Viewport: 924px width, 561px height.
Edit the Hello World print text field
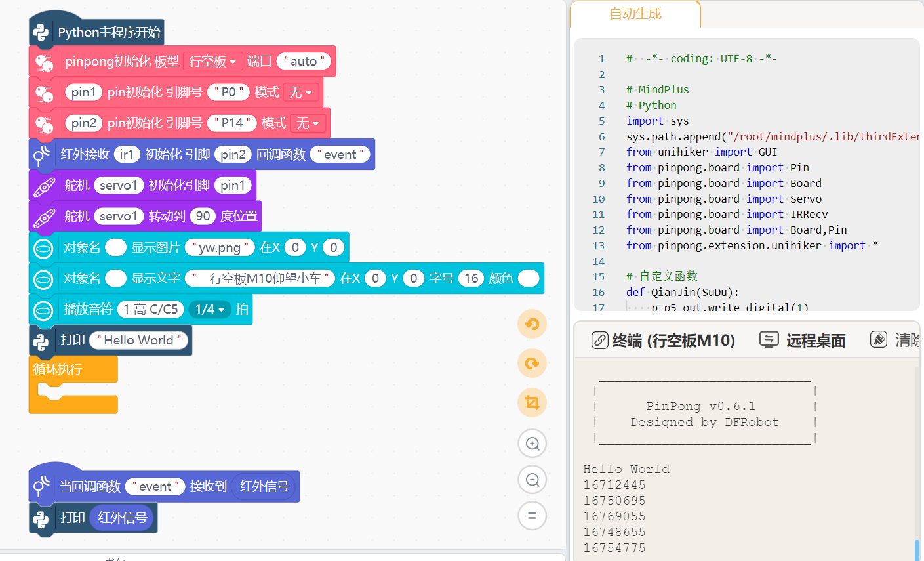(x=138, y=340)
